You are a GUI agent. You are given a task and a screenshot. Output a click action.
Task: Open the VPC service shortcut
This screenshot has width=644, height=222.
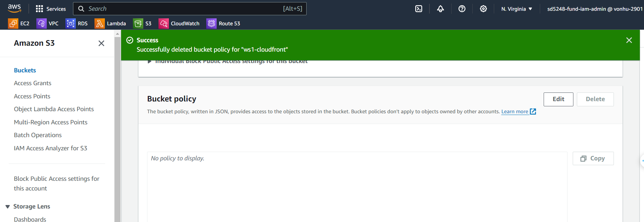coord(47,24)
